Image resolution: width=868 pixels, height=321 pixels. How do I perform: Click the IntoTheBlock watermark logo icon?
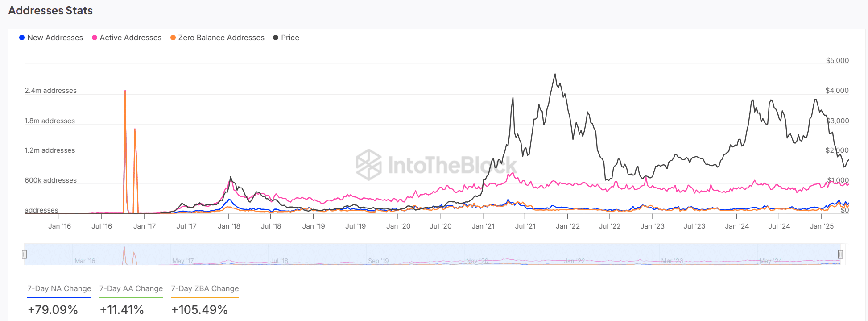[x=368, y=165]
